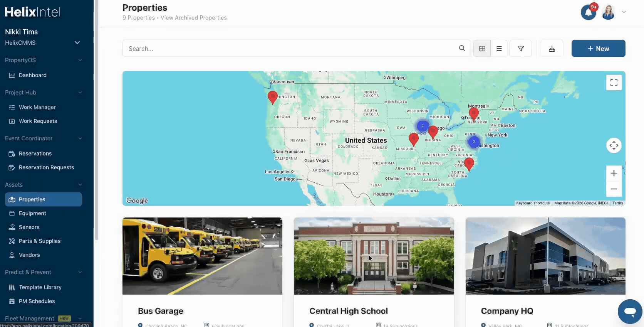644x327 pixels.
Task: Click the search magnifier icon
Action: click(x=462, y=48)
